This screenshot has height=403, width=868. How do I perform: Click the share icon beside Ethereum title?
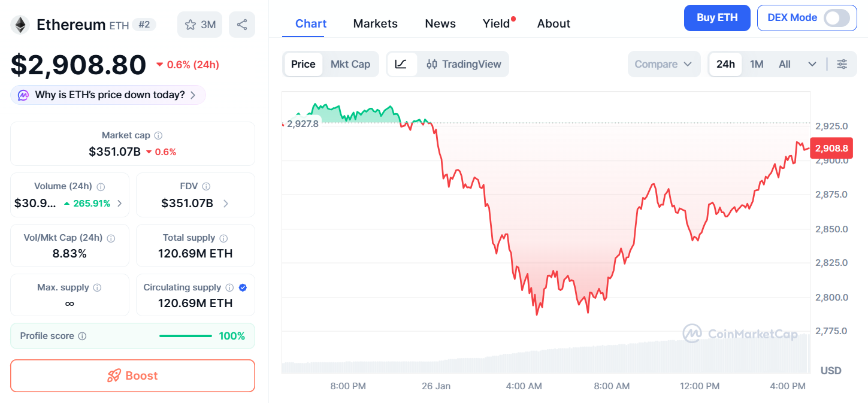click(242, 25)
